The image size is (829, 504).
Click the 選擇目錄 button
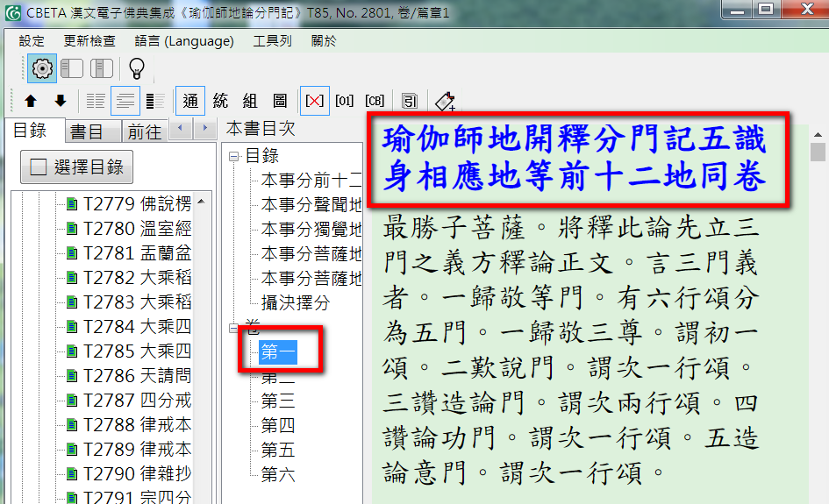click(76, 167)
